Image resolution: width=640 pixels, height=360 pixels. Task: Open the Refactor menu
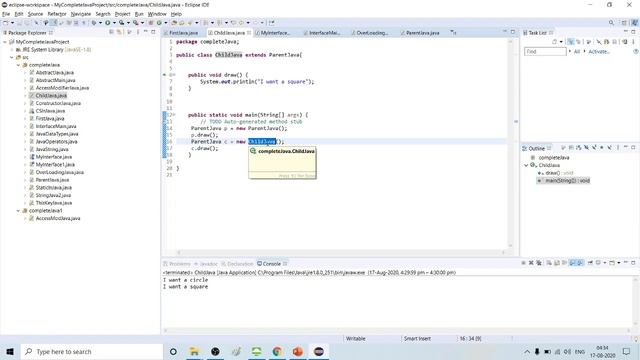click(57, 14)
